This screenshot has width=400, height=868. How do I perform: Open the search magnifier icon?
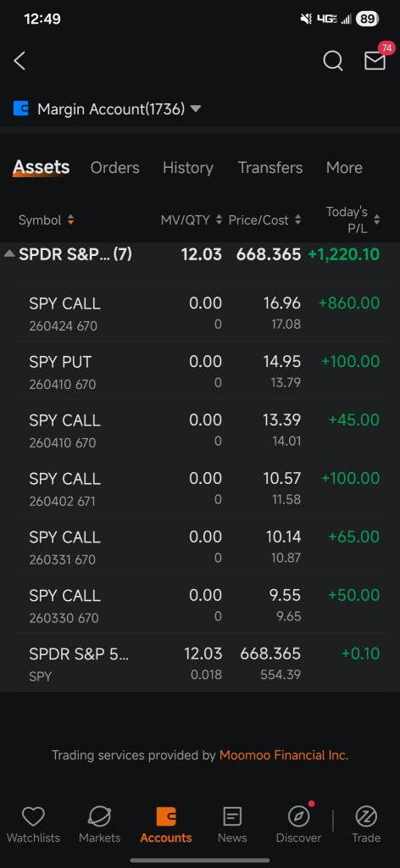tap(333, 61)
